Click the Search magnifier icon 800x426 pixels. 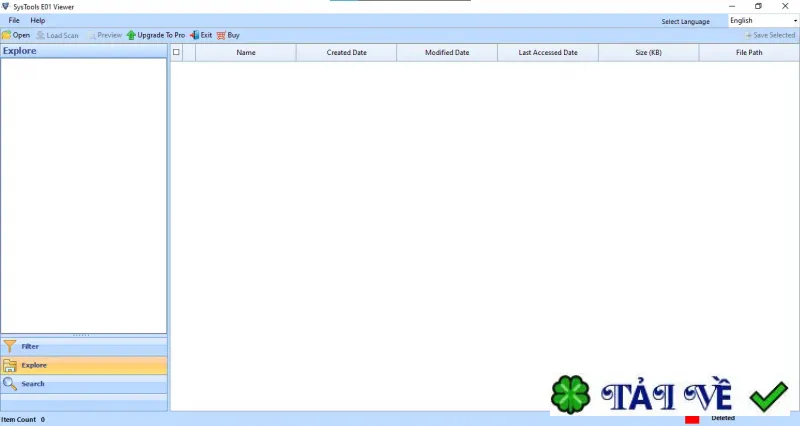click(x=10, y=384)
